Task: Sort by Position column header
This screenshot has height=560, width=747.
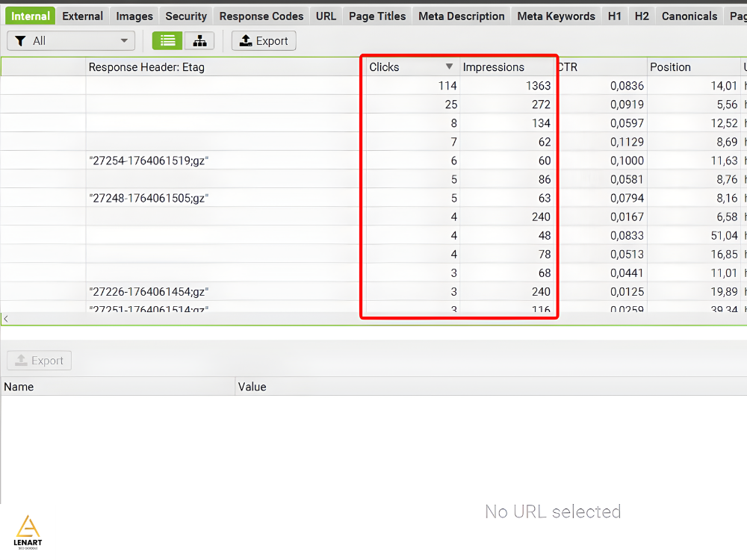Action: point(670,67)
